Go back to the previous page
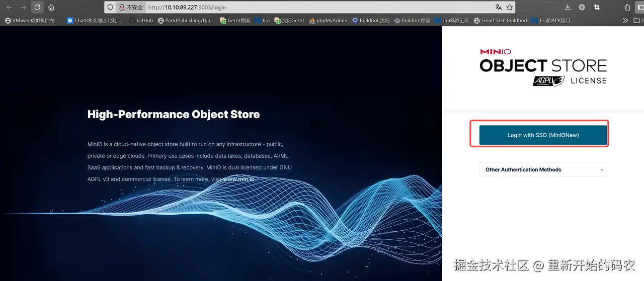Screen dimensions: 644x281 tap(9, 8)
